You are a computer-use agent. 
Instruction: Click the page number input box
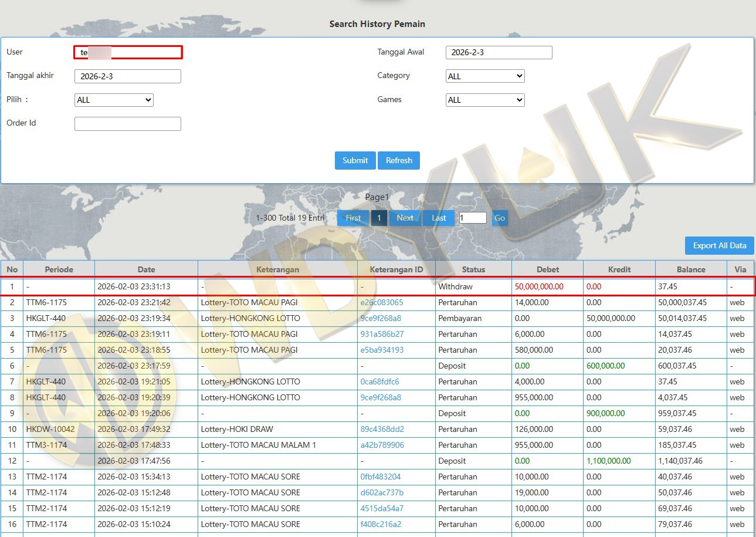tap(473, 218)
